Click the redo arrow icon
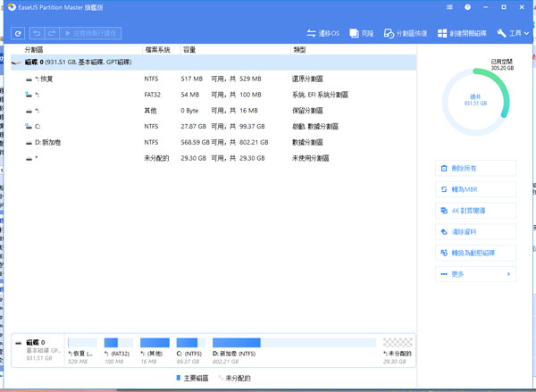 [x=52, y=33]
